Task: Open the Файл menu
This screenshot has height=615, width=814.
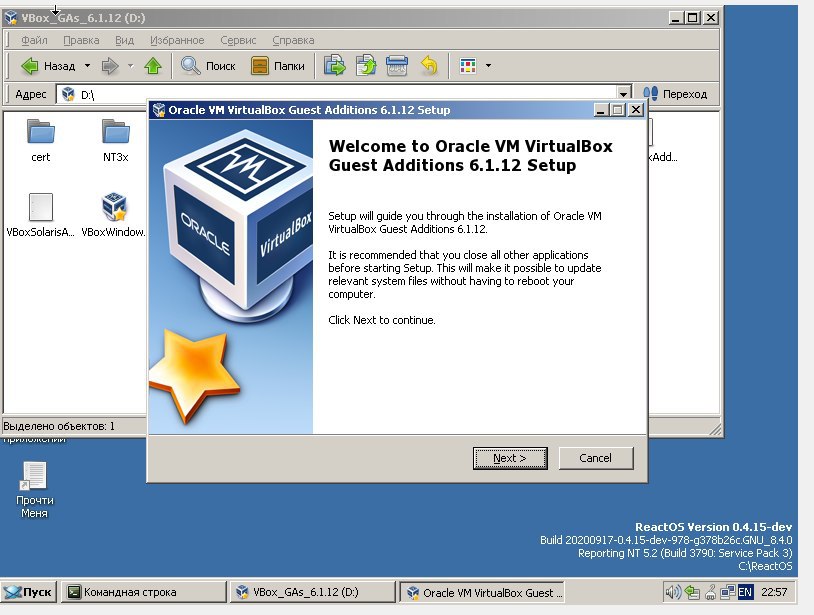Action: pos(34,40)
